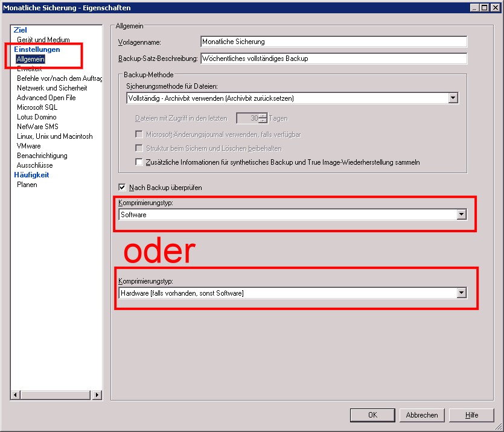Expand the 'Sicherungsmethode für Dateien' dropdown

453,98
